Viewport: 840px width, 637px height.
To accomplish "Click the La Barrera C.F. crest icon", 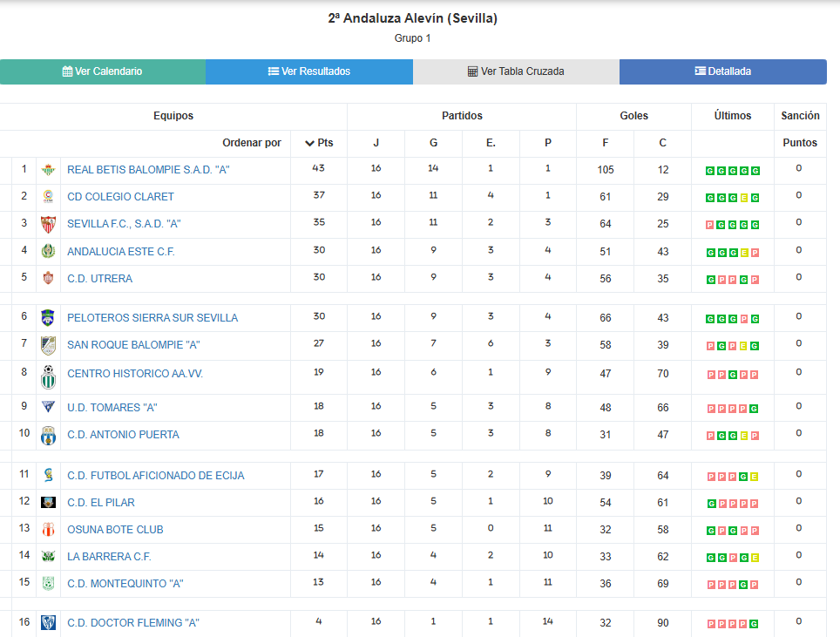I will [48, 557].
